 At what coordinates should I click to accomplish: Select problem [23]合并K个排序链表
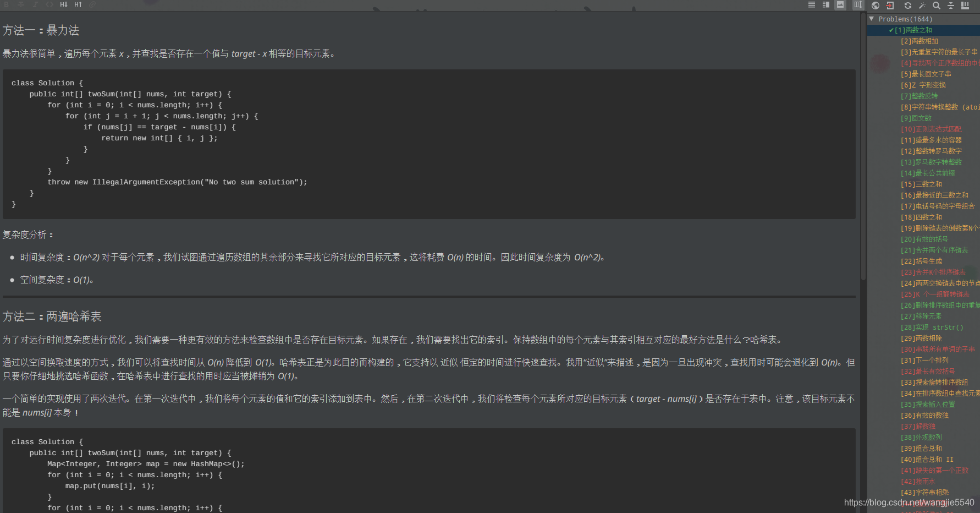[933, 272]
